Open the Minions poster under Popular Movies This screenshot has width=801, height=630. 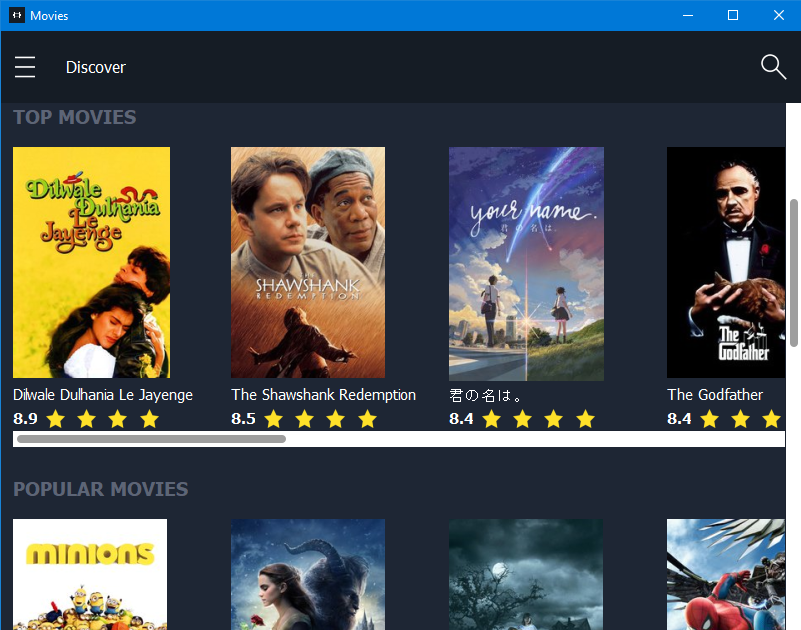90,574
